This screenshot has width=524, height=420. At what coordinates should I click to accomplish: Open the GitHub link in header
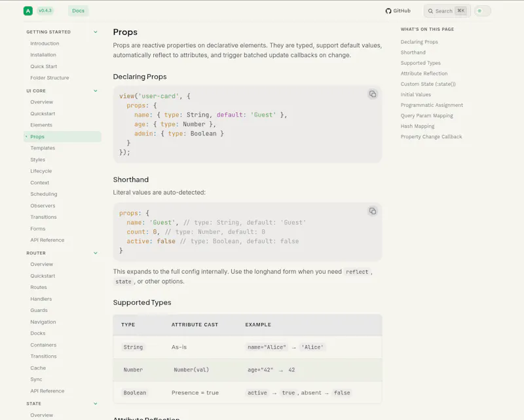398,10
